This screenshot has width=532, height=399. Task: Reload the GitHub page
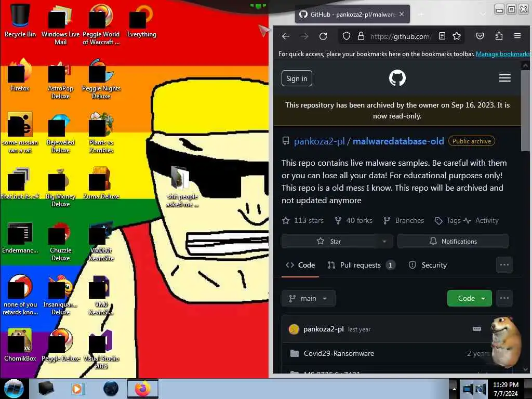tap(323, 36)
